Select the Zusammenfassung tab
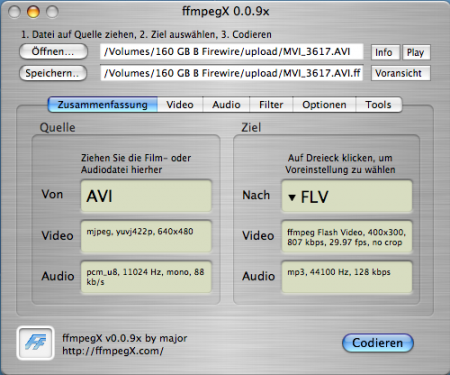Image resolution: width=450 pixels, height=375 pixels. pyautogui.click(x=103, y=105)
